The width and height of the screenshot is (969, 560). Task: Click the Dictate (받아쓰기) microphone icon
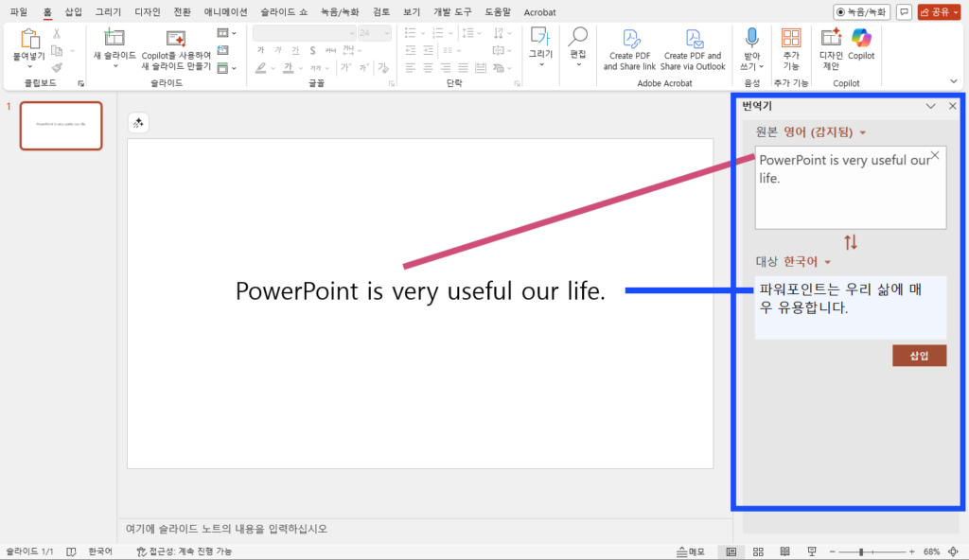[x=752, y=38]
